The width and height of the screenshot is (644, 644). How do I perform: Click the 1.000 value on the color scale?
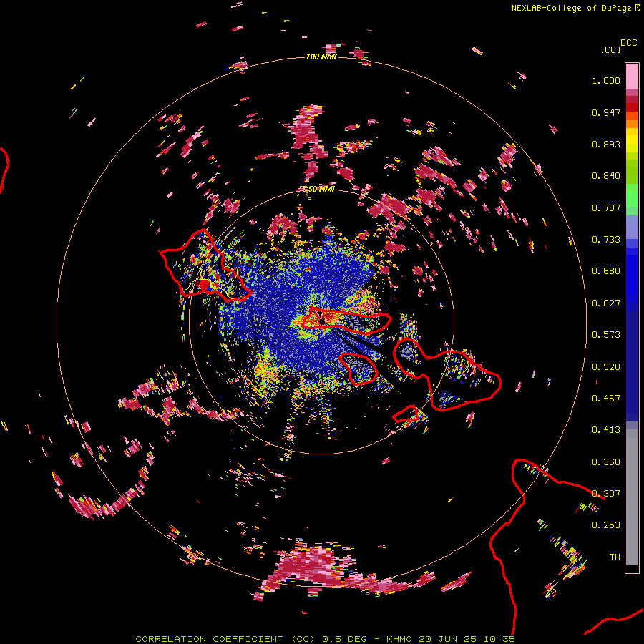606,80
